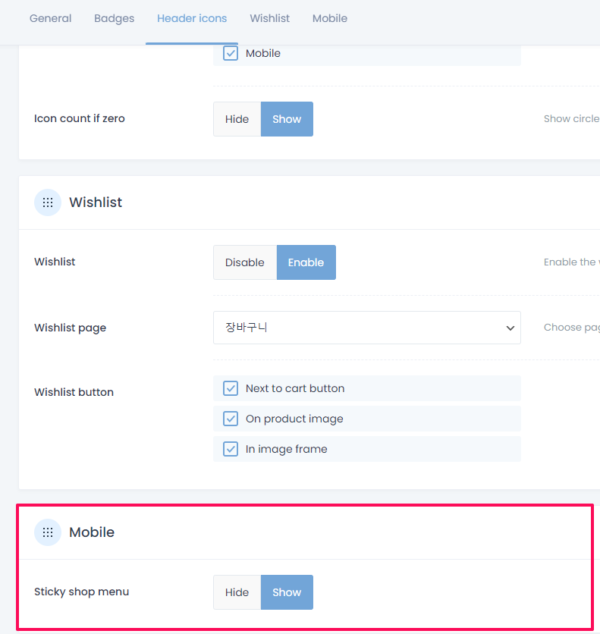Click the 'Icon count if zero' label

coord(80,118)
